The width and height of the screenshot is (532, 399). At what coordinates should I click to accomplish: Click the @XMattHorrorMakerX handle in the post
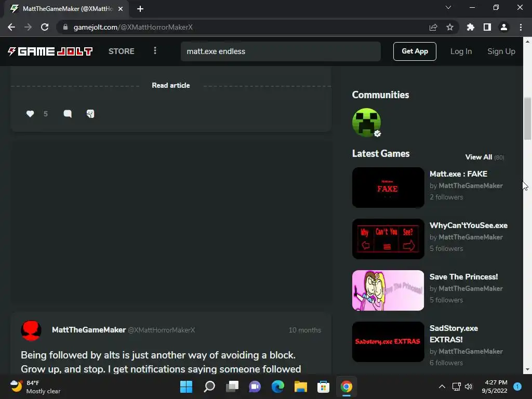point(162,330)
